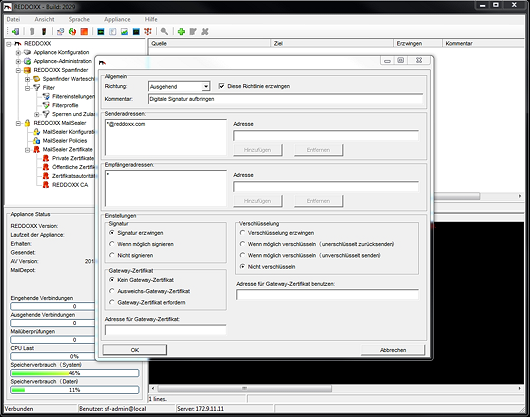530x417 pixels.
Task: Open MailSealer Konfiguration tree item
Action: point(68,132)
